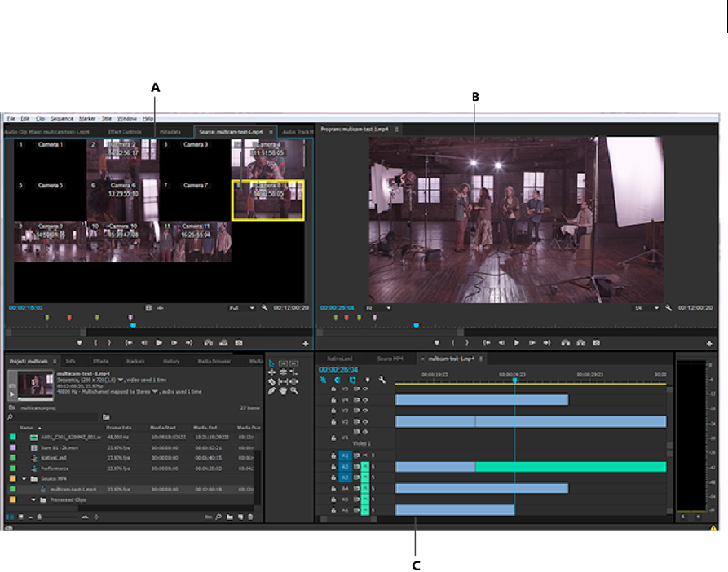Pick the Hand tool
This screenshot has height=572, width=728.
point(283,391)
